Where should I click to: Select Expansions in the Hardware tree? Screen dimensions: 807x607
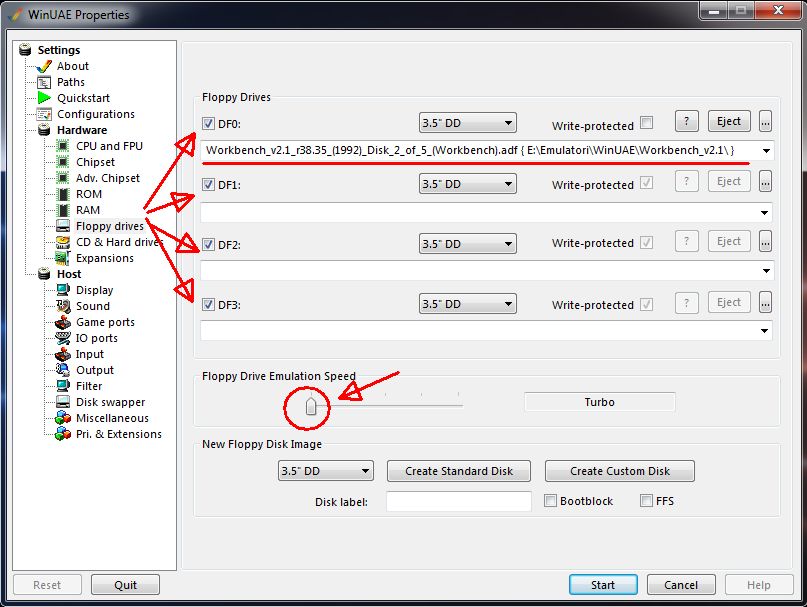[105, 258]
